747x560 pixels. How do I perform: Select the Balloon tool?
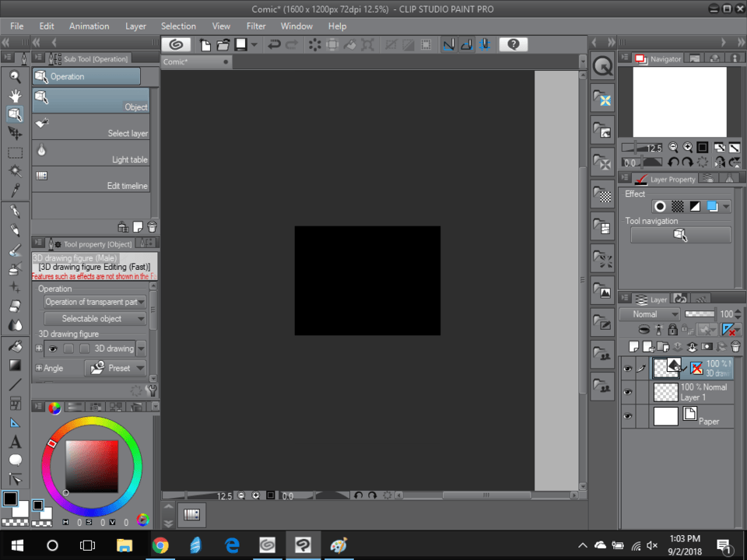[x=16, y=460]
